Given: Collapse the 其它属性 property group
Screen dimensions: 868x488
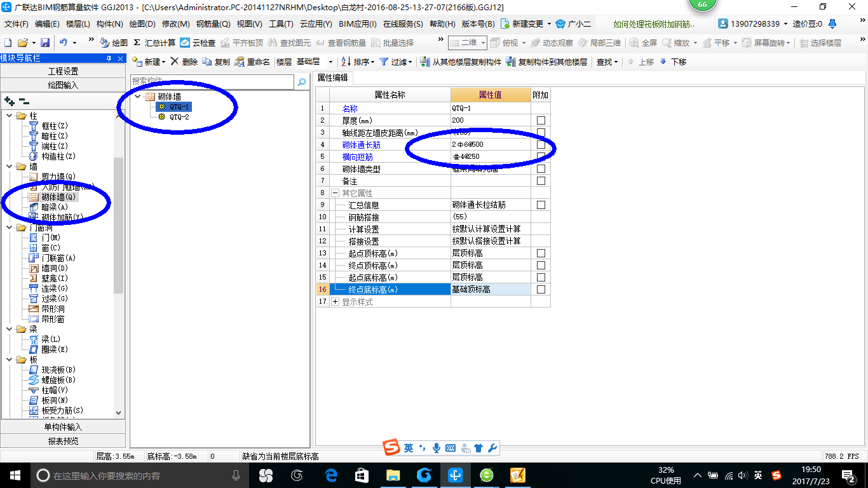Looking at the screenshot, I should coord(335,193).
